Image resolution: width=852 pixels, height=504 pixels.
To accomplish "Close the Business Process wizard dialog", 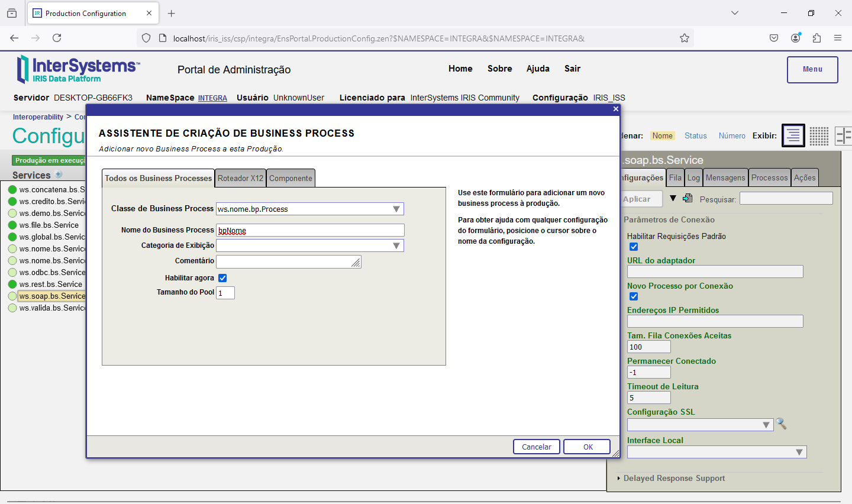I will [x=616, y=109].
